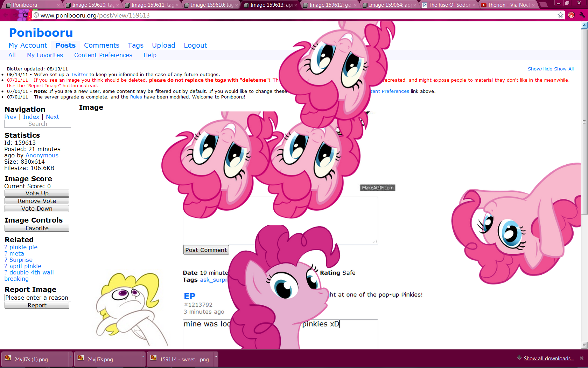Close the Image 159064 tab
This screenshot has height=368, width=588.
[415, 5]
